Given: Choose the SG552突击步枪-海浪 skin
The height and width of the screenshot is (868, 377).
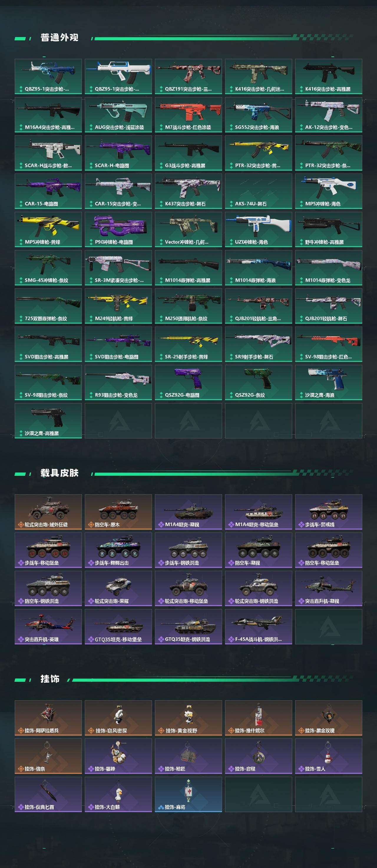Looking at the screenshot, I should click(x=259, y=114).
